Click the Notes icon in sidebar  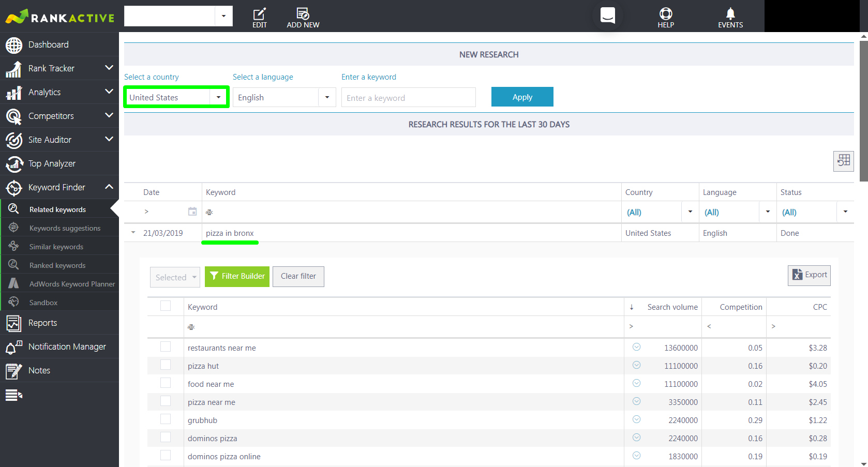tap(14, 371)
